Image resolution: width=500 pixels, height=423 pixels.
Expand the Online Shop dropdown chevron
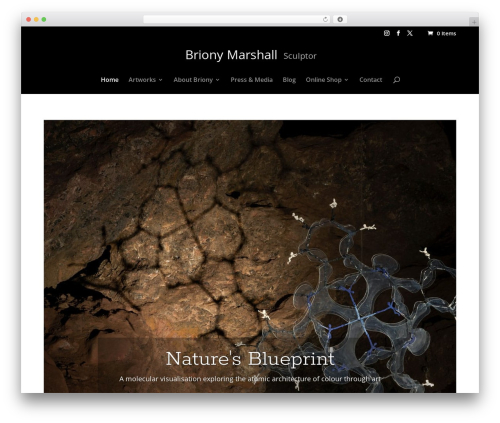click(346, 80)
